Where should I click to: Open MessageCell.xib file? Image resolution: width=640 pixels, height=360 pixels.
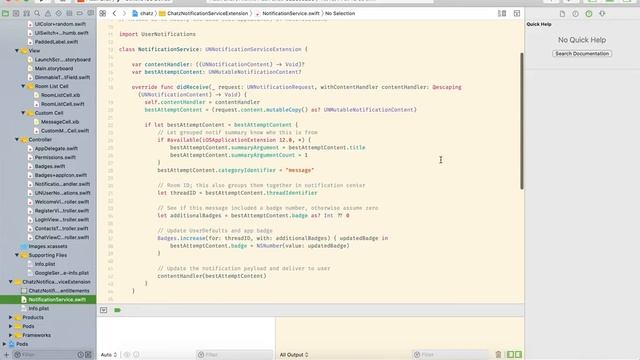pyautogui.click(x=60, y=122)
